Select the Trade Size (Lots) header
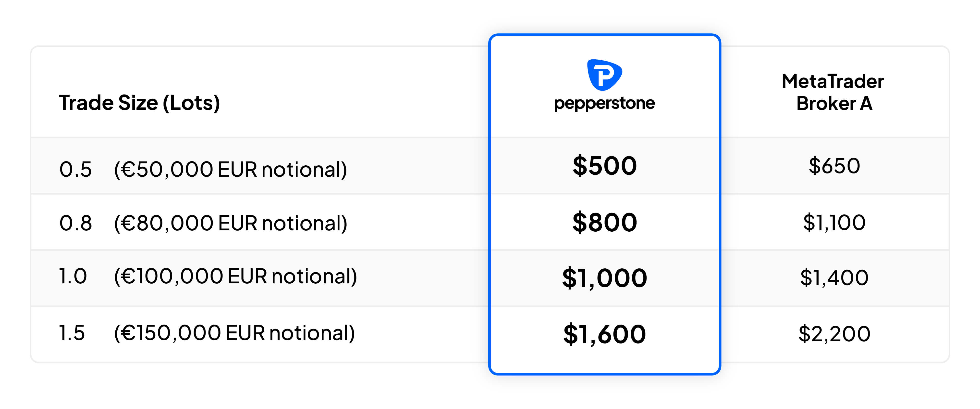980x409 pixels. pos(140,103)
